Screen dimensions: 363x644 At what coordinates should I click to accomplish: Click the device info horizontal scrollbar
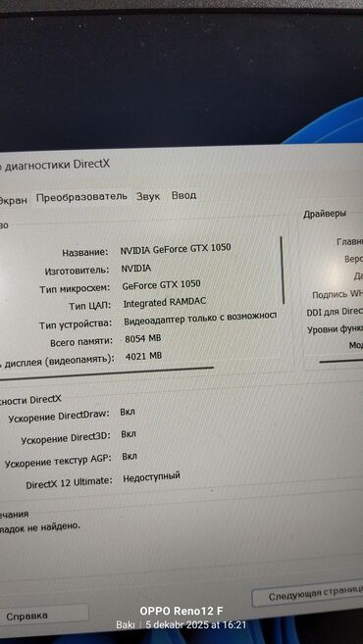coord(107,372)
